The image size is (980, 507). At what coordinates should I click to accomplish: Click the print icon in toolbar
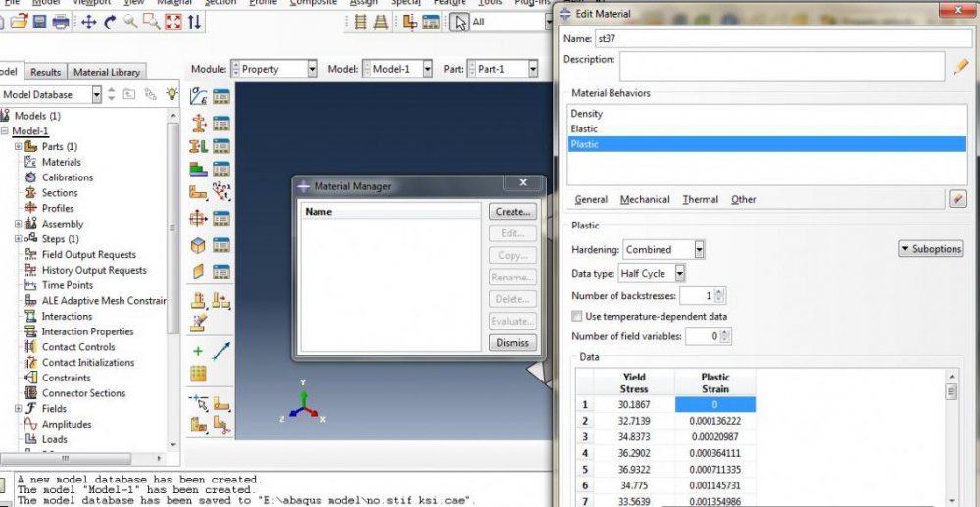click(x=61, y=22)
